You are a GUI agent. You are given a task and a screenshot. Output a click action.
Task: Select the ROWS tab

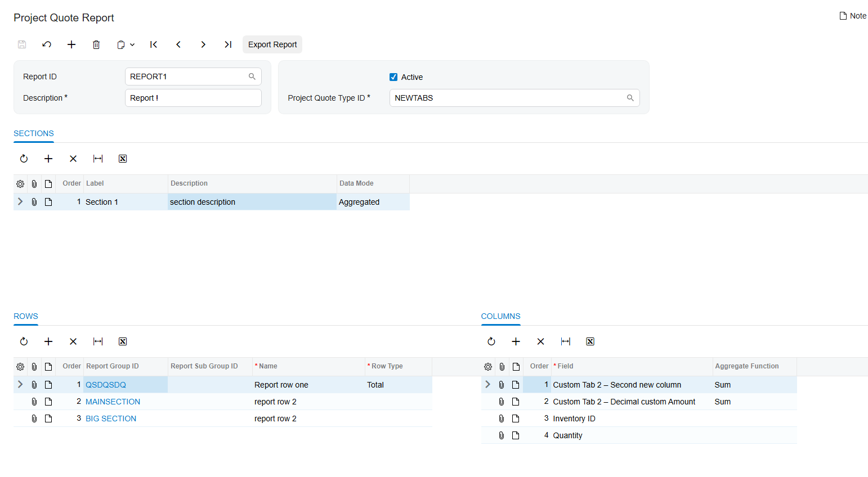click(x=26, y=316)
